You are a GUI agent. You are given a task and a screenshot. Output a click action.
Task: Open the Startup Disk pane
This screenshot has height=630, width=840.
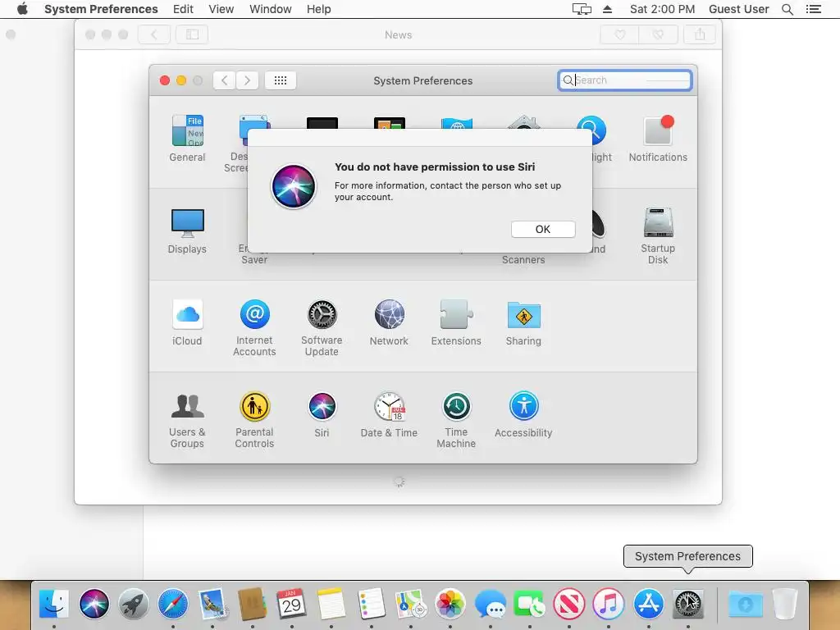point(658,235)
